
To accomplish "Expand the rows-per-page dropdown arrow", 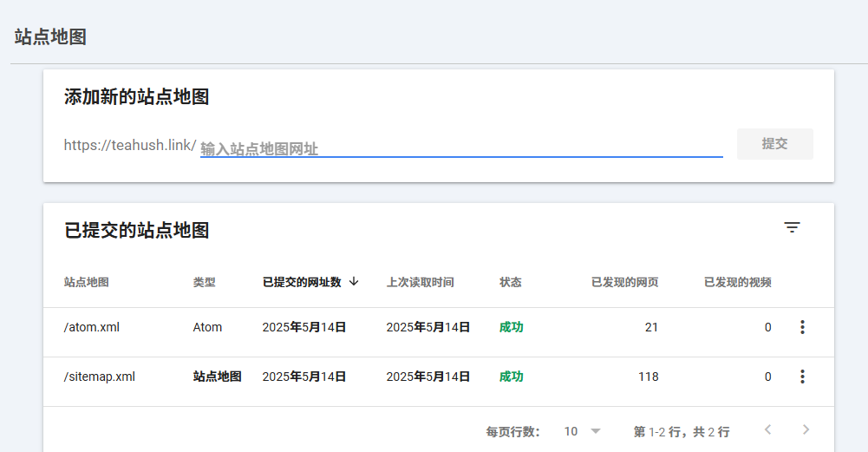I will (596, 431).
